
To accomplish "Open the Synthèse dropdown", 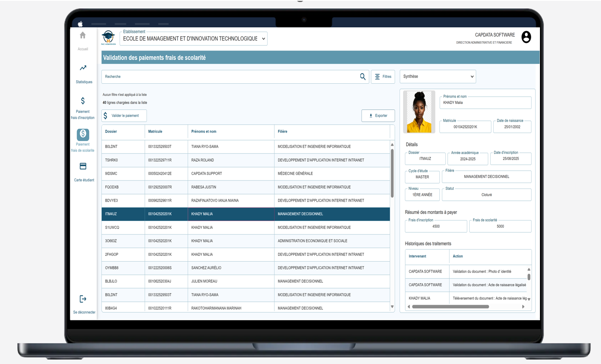I will coord(438,77).
